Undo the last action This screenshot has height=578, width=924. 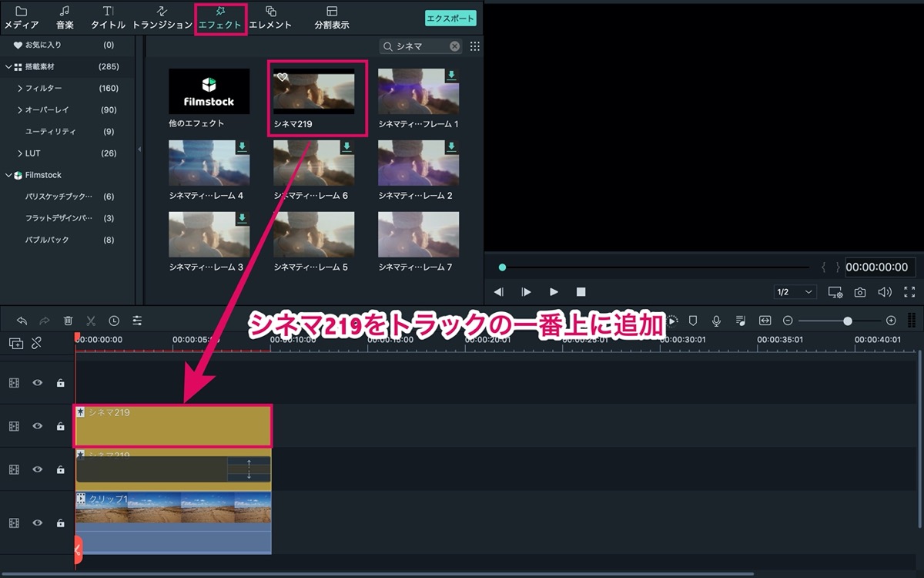[22, 321]
